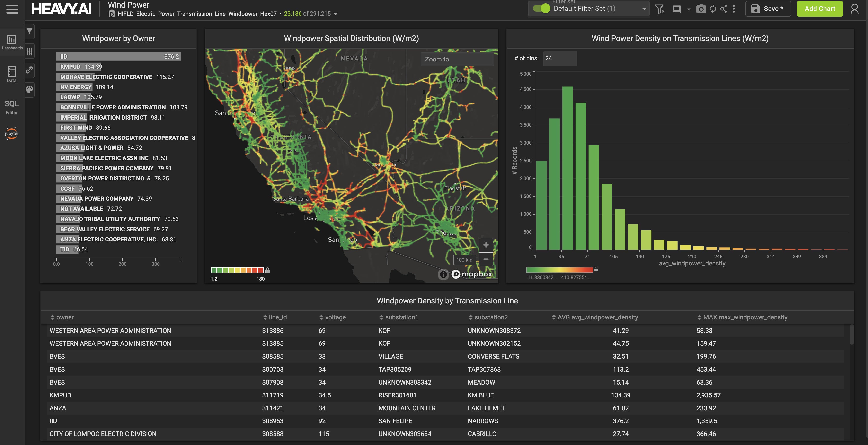Screen dimensions: 868x445
Task: Expand the Default Filter Set dropdown
Action: pyautogui.click(x=644, y=9)
